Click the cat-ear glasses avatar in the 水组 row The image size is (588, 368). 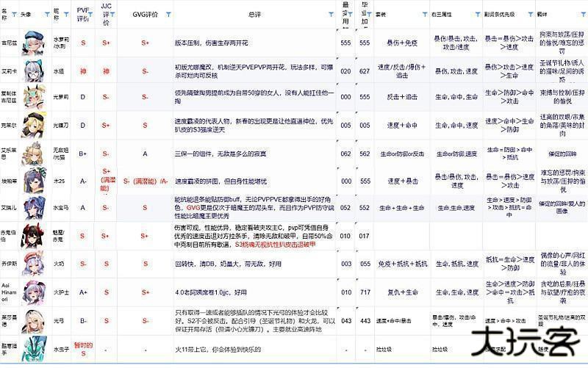pyautogui.click(x=35, y=71)
